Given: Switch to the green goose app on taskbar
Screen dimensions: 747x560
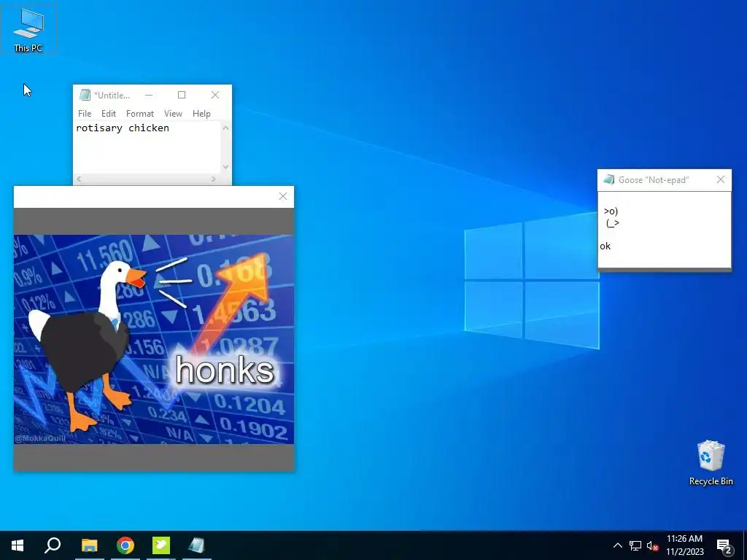Looking at the screenshot, I should point(161,545).
